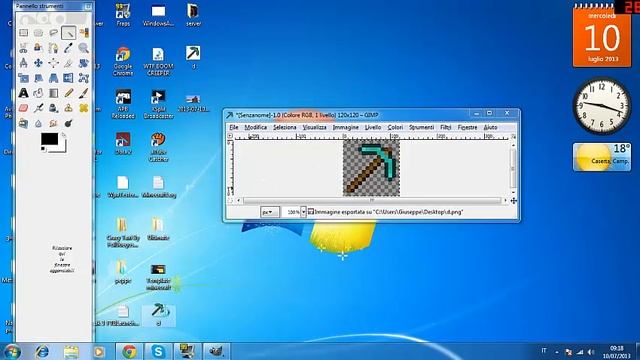The width and height of the screenshot is (640, 360).
Task: Select the Pencil tool
Action: tap(69, 93)
